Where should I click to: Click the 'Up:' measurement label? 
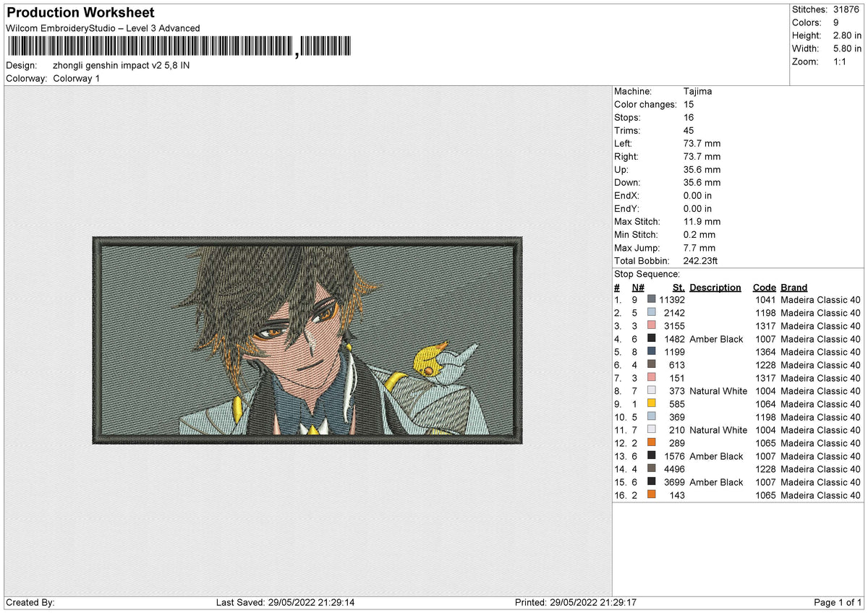pos(621,170)
